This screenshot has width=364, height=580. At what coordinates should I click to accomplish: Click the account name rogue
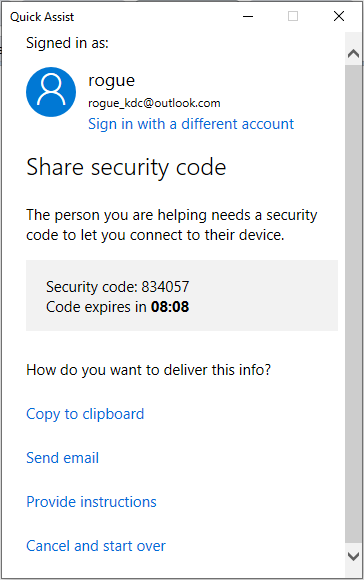coord(111,81)
